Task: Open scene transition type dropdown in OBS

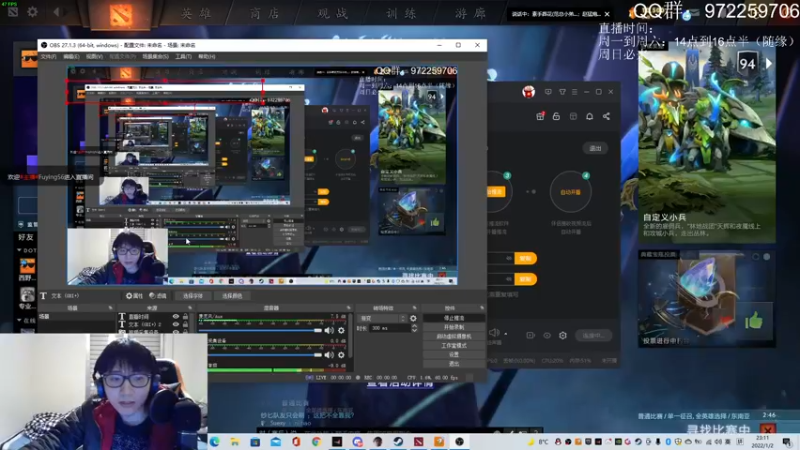Action: pos(383,318)
